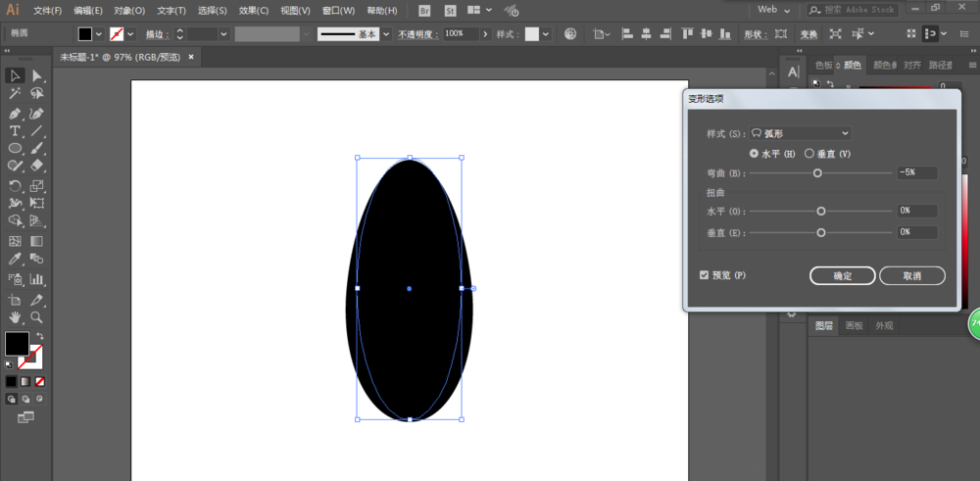This screenshot has width=980, height=481.
Task: Uncheck the 预览 (P) checkbox
Action: [705, 275]
